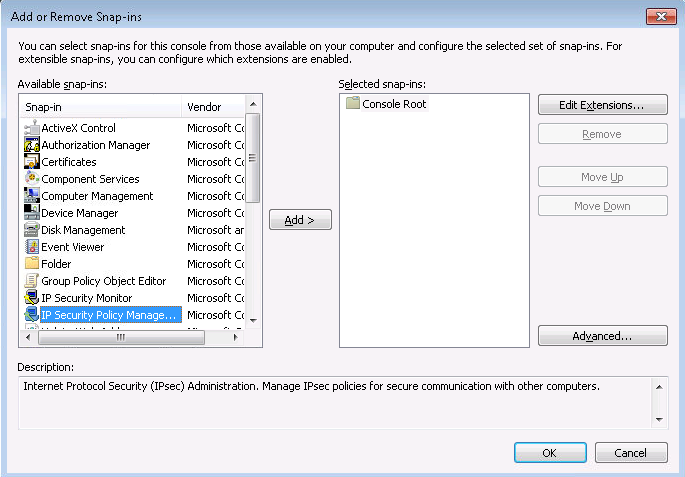
Task: Sort list by Snap-in column header
Action: [100, 106]
